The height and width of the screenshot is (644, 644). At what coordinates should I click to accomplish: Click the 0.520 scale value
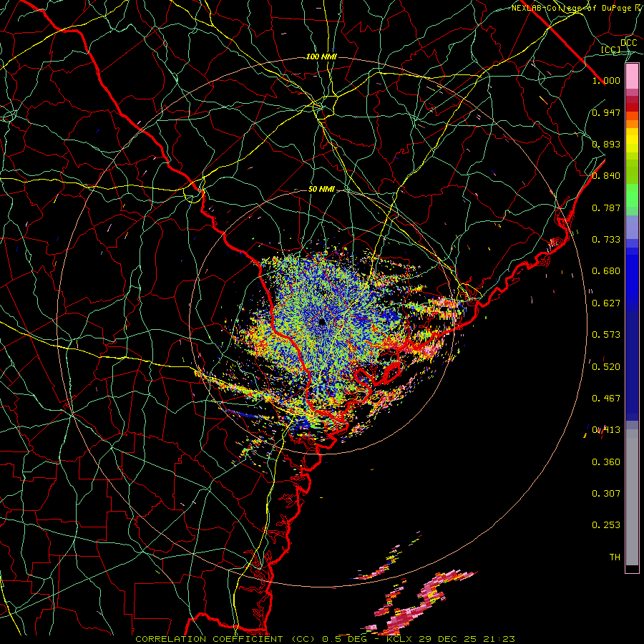point(606,367)
